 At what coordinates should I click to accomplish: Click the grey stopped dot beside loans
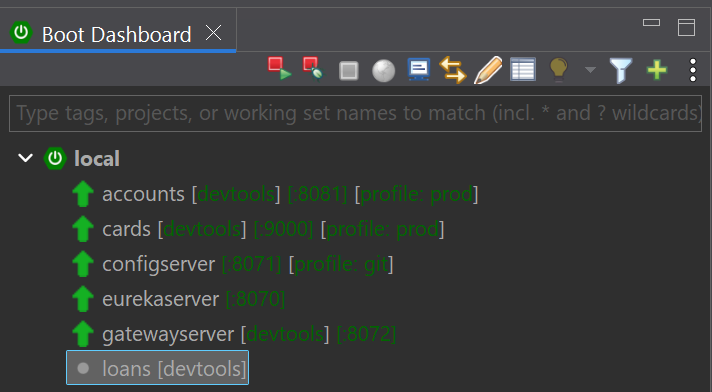pyautogui.click(x=83, y=368)
